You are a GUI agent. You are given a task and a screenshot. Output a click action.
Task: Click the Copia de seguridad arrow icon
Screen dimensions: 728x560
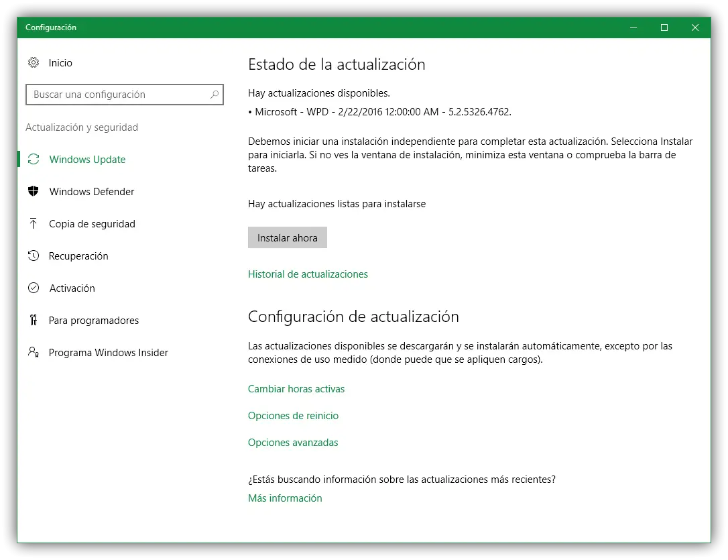click(x=34, y=224)
